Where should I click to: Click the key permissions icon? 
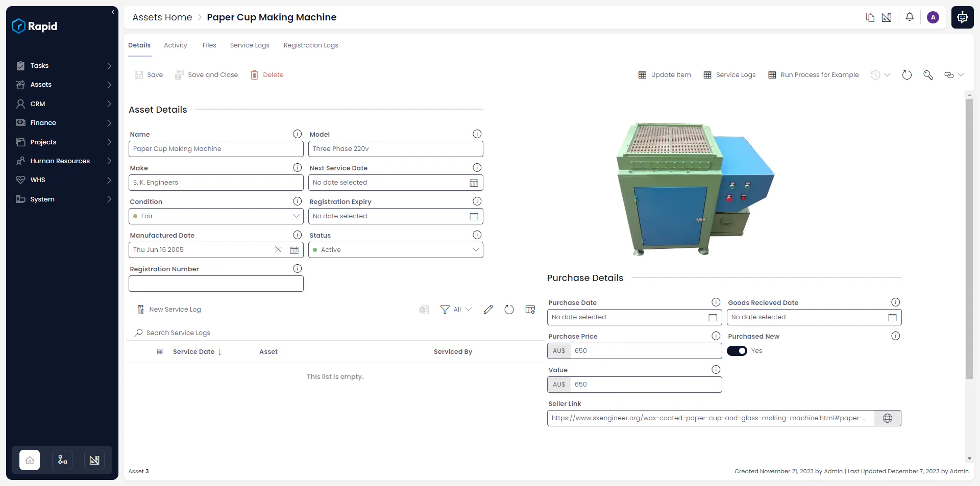pos(928,75)
